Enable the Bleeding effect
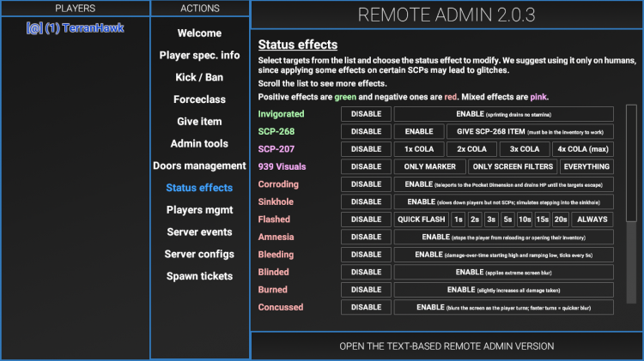The height and width of the screenshot is (361, 644). (503, 255)
